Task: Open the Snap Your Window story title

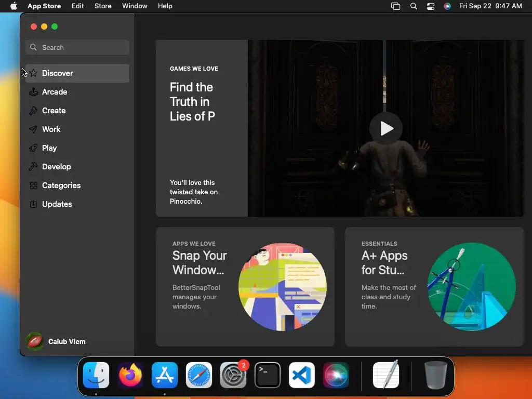Action: click(x=199, y=262)
